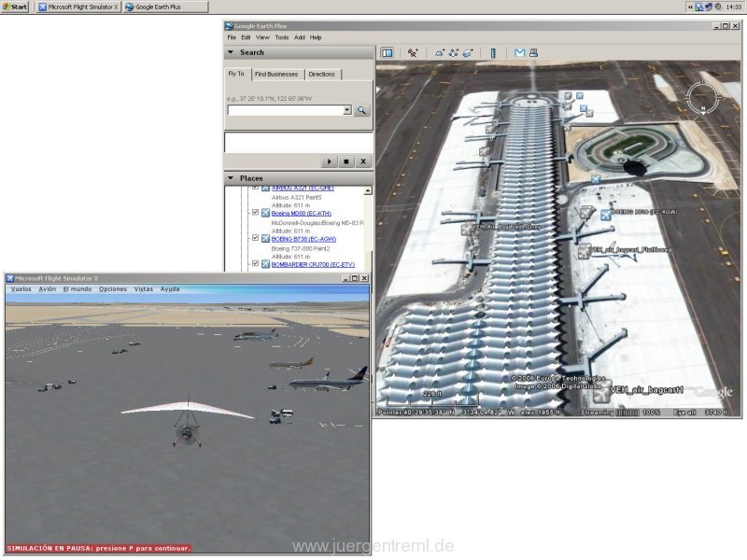Open Help menu in Google Earth
The height and width of the screenshot is (560, 747).
coord(316,37)
